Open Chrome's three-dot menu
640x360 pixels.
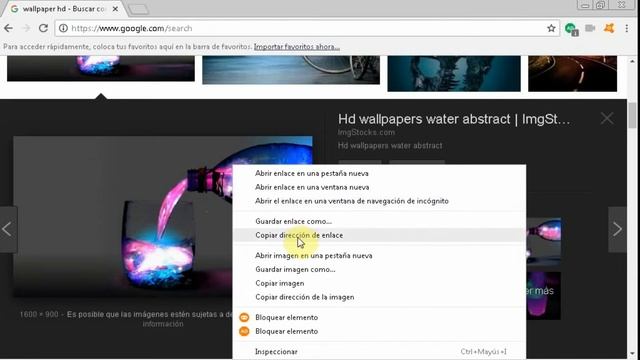(627, 28)
